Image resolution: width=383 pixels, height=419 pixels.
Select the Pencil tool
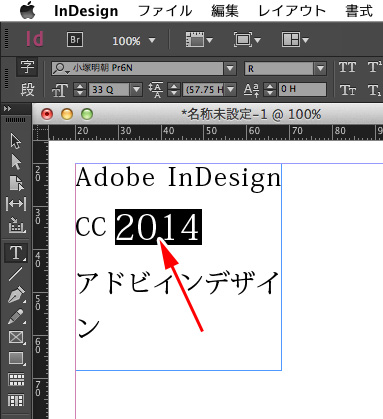click(x=16, y=317)
